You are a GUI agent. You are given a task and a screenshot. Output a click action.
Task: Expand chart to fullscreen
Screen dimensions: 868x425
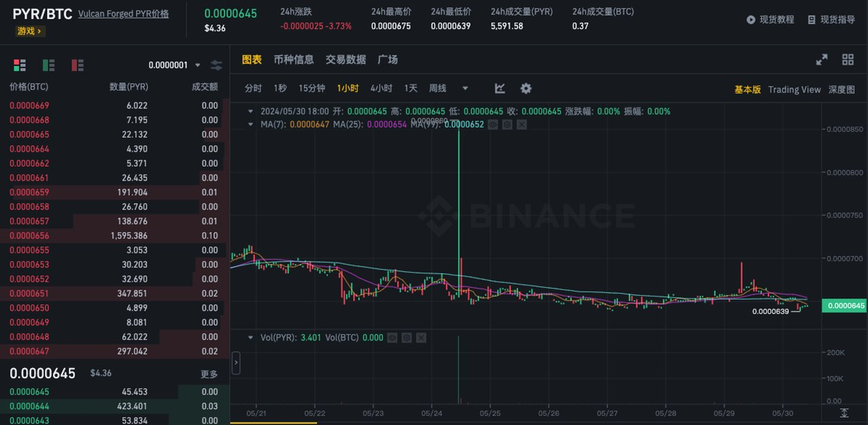pos(822,60)
